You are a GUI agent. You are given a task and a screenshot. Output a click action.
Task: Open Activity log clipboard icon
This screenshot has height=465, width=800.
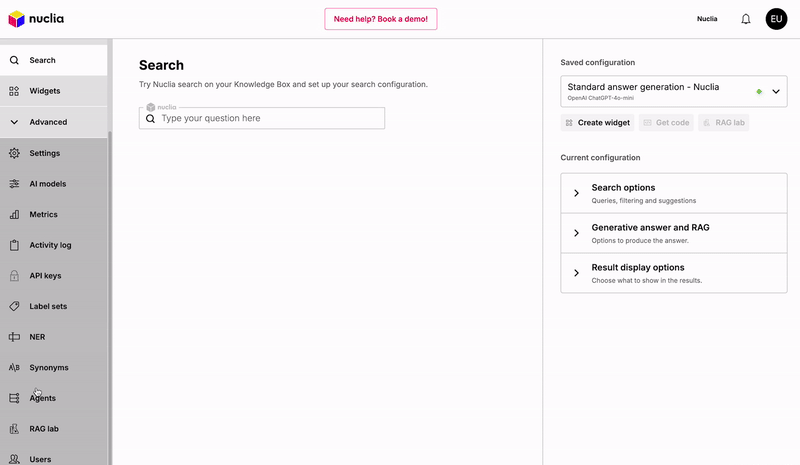pos(14,245)
